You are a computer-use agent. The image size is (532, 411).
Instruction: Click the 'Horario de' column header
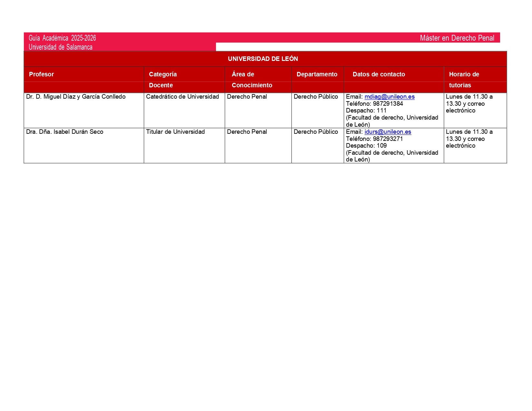[x=464, y=74]
